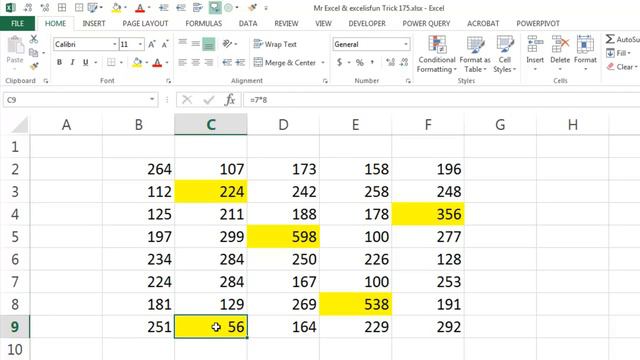
Task: Open Number dialog launcher
Action: (408, 81)
